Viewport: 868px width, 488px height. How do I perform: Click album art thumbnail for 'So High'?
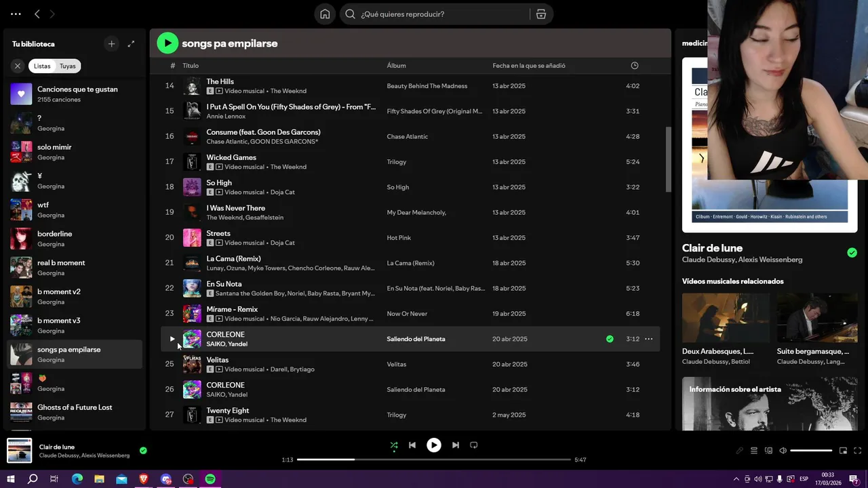[192, 187]
